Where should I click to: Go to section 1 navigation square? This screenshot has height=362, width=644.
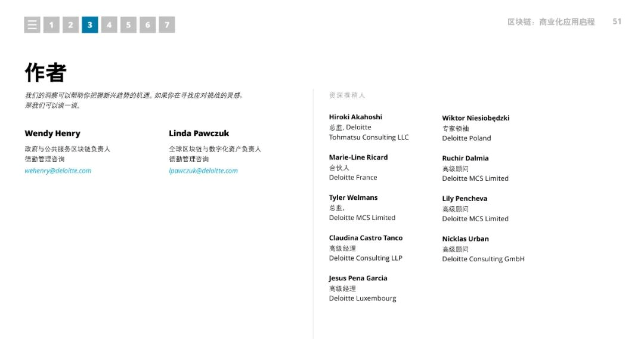pyautogui.click(x=51, y=24)
